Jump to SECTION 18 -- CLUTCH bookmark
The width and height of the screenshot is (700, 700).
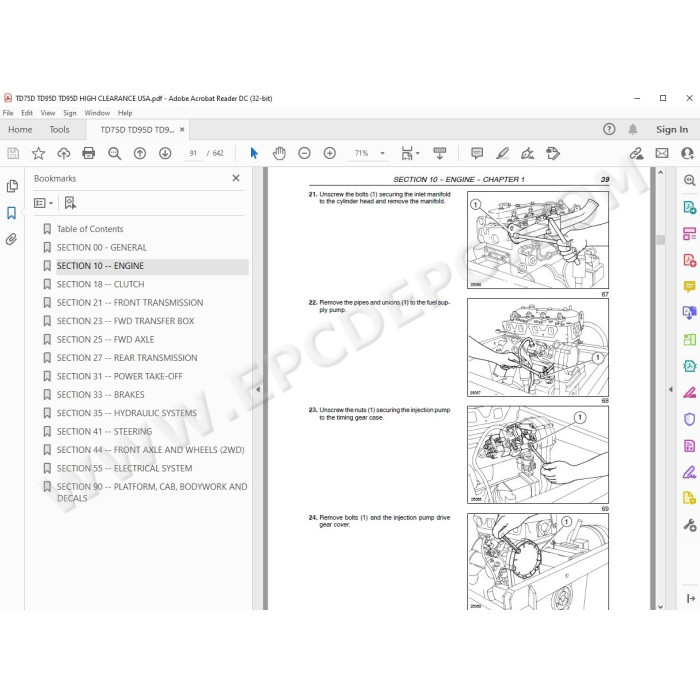(x=100, y=284)
